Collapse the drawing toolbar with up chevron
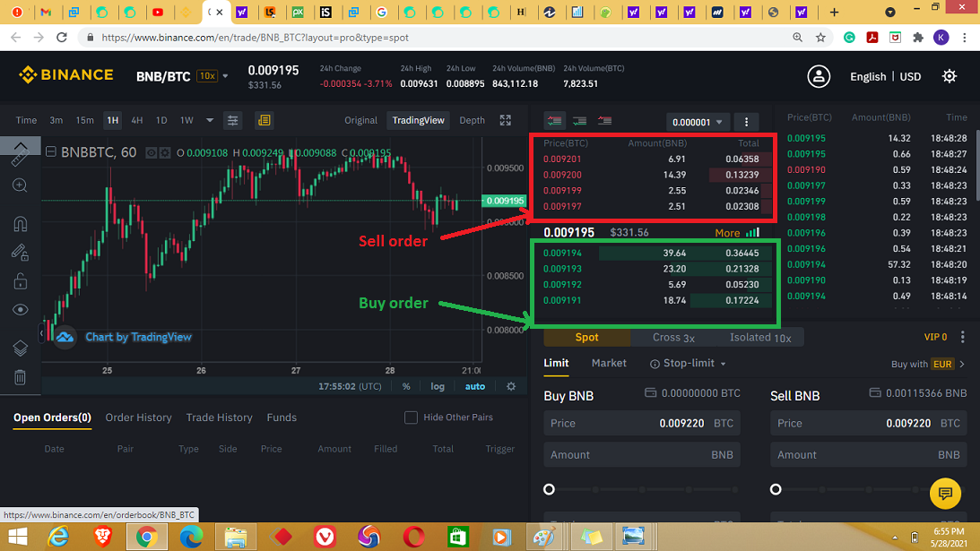 [20, 145]
